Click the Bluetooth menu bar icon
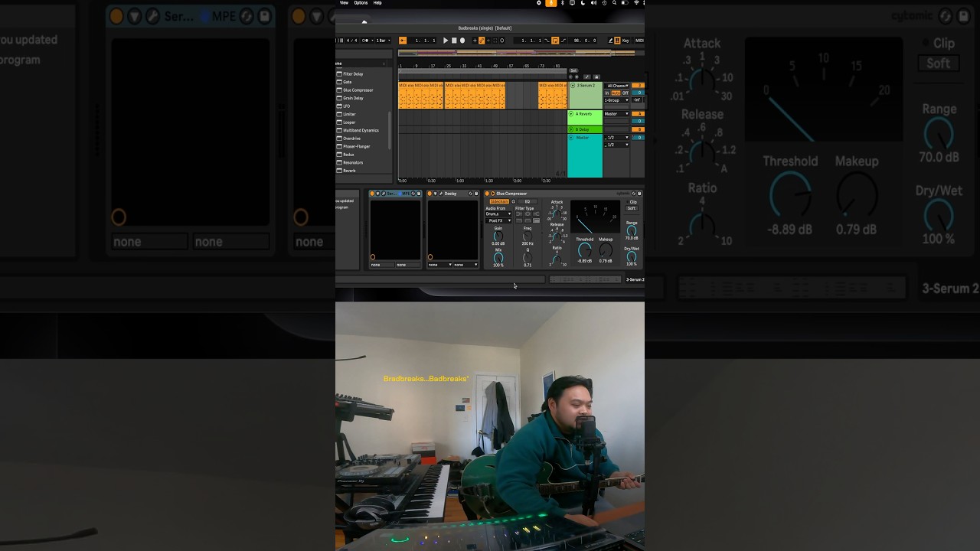 [562, 3]
